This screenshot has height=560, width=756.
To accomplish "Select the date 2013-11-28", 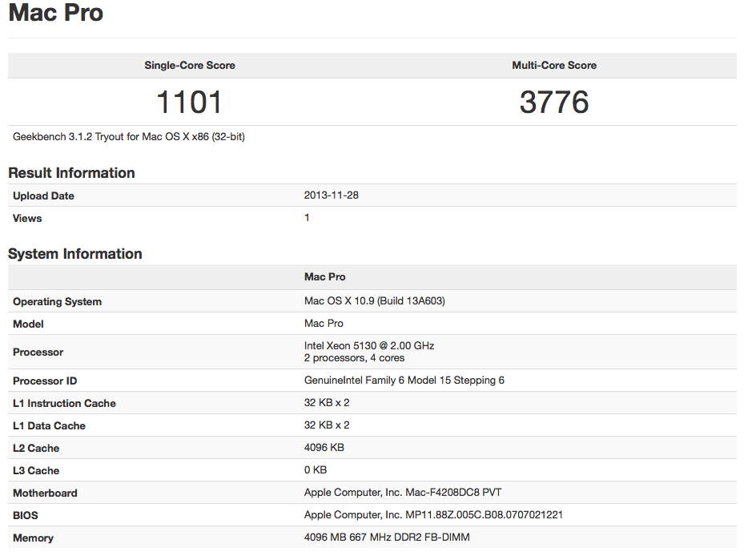I will (332, 195).
